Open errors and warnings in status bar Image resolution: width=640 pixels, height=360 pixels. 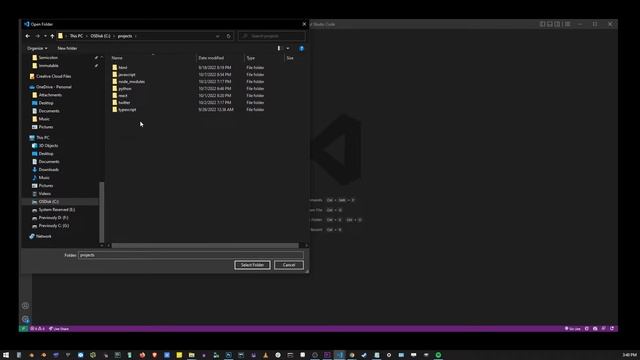tap(38, 329)
